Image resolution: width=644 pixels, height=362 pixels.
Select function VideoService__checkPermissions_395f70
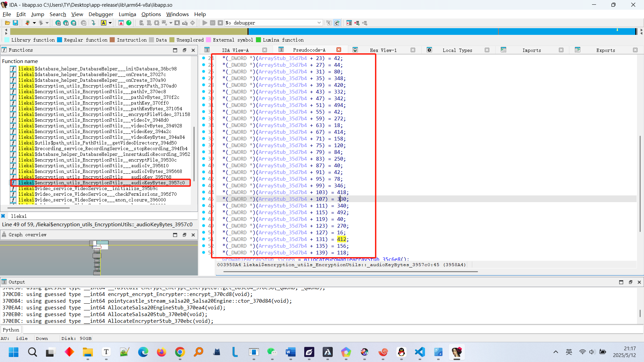[98, 194]
